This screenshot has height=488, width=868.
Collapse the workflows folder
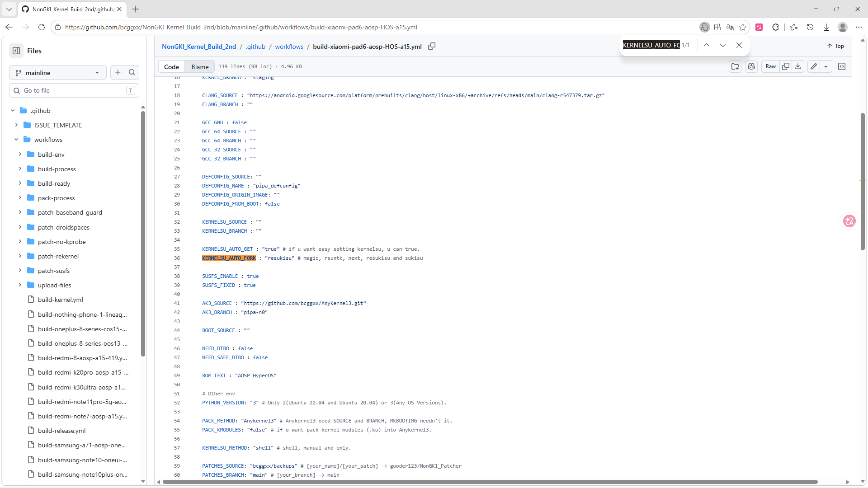coord(16,140)
